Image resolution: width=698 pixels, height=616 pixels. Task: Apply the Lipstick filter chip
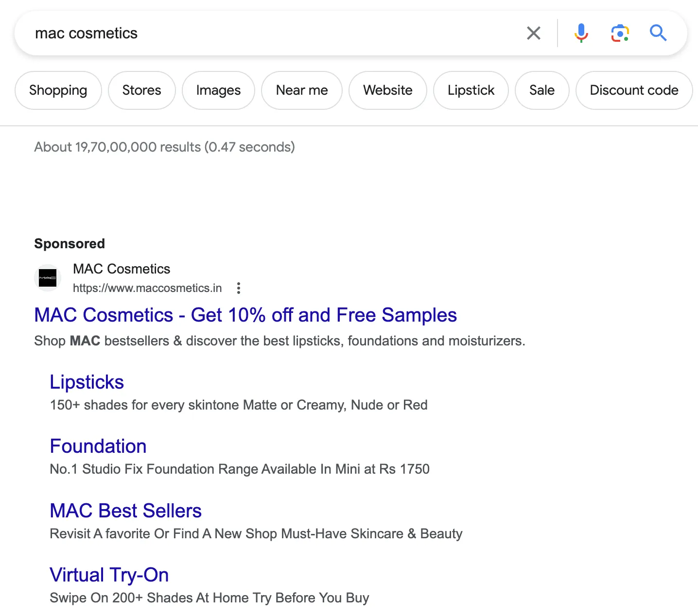pyautogui.click(x=471, y=90)
